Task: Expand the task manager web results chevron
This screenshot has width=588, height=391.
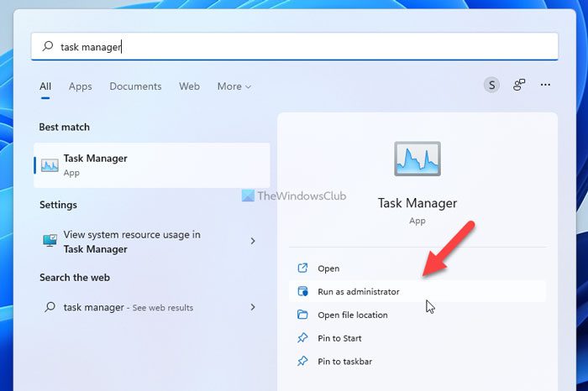Action: pyautogui.click(x=253, y=307)
